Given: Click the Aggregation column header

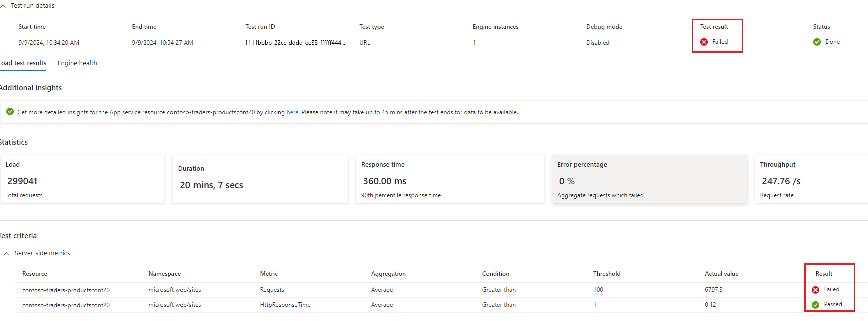Looking at the screenshot, I should tap(388, 274).
